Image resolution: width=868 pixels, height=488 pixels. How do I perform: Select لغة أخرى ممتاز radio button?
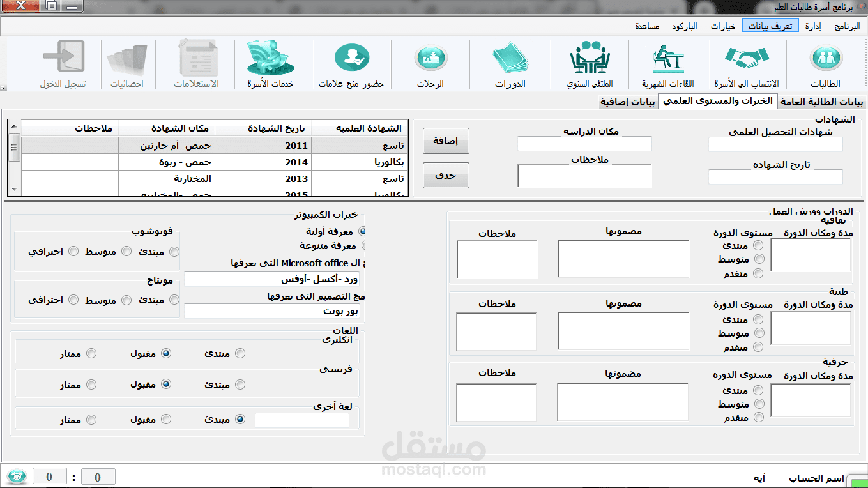(91, 420)
